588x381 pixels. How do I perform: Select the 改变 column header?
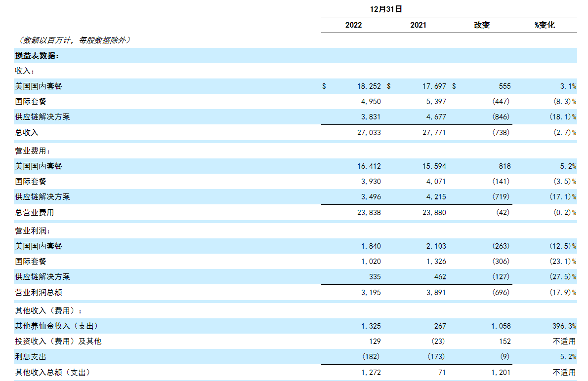482,25
